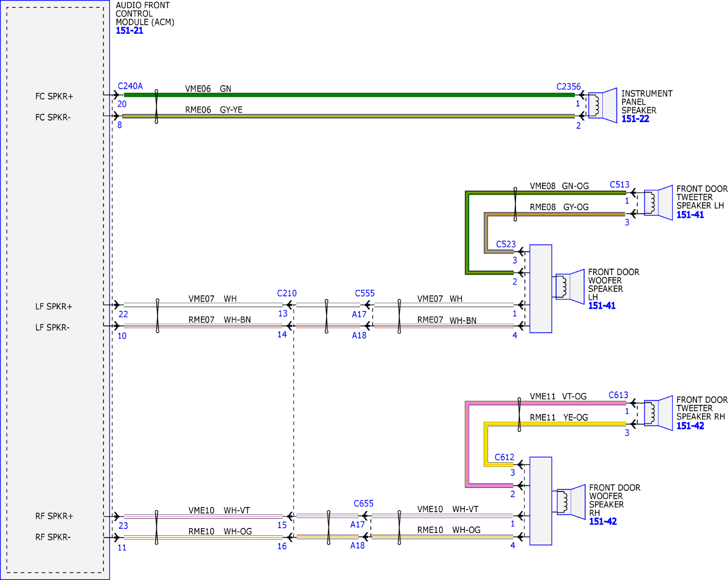Click the LF SPKR+ pin label
This screenshot has width=728, height=580.
pos(54,306)
